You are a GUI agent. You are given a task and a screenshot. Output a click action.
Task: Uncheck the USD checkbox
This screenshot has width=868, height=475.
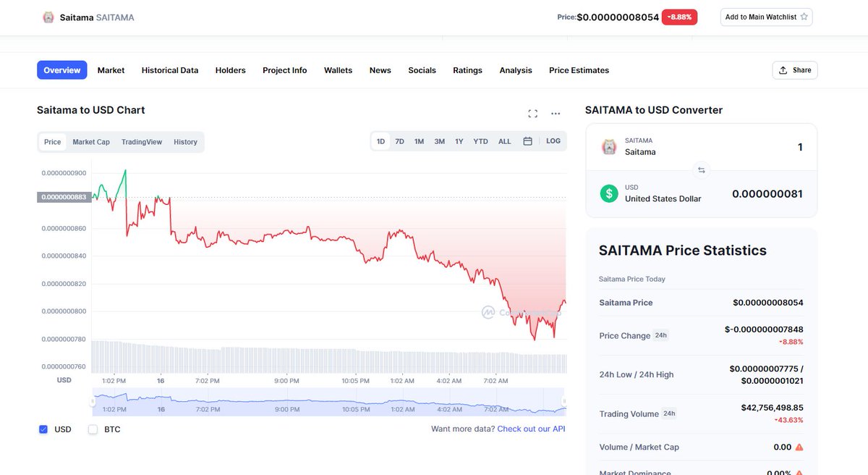43,429
